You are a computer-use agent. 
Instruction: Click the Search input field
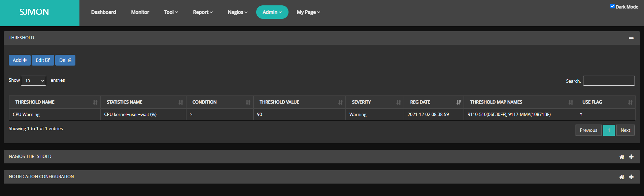609,81
